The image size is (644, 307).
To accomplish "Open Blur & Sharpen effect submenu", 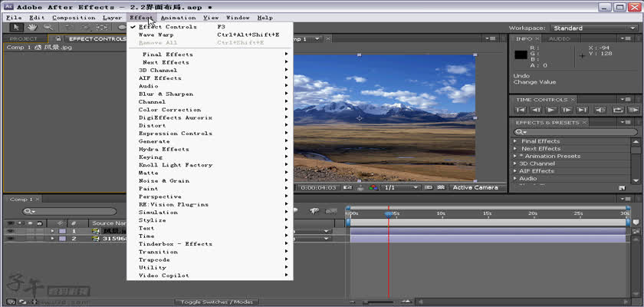I will point(209,94).
